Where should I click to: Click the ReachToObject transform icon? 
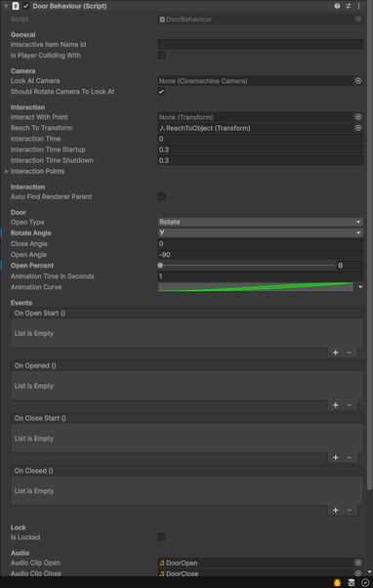[x=162, y=128]
